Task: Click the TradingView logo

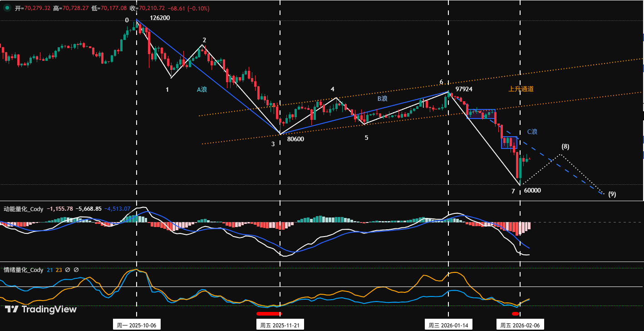Action: tap(41, 309)
